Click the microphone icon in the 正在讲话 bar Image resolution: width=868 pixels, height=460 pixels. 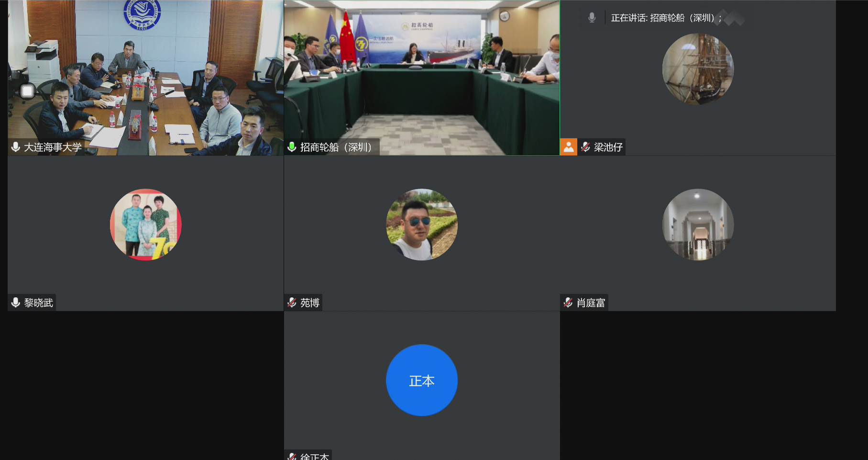(592, 18)
